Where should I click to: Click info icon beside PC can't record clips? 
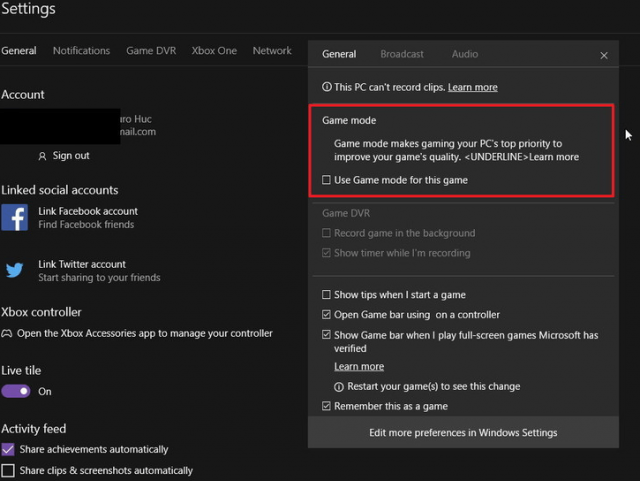click(x=326, y=87)
